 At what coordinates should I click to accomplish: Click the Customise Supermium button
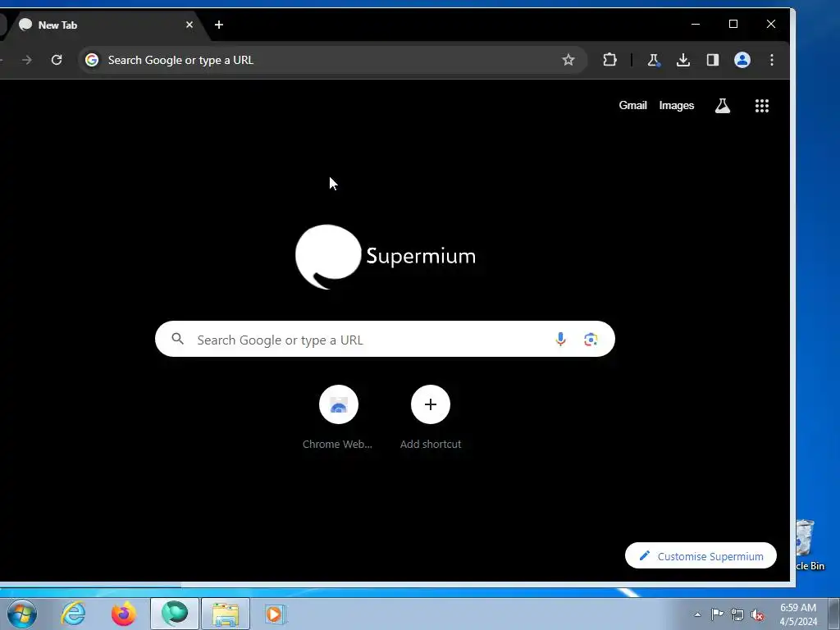tap(701, 556)
